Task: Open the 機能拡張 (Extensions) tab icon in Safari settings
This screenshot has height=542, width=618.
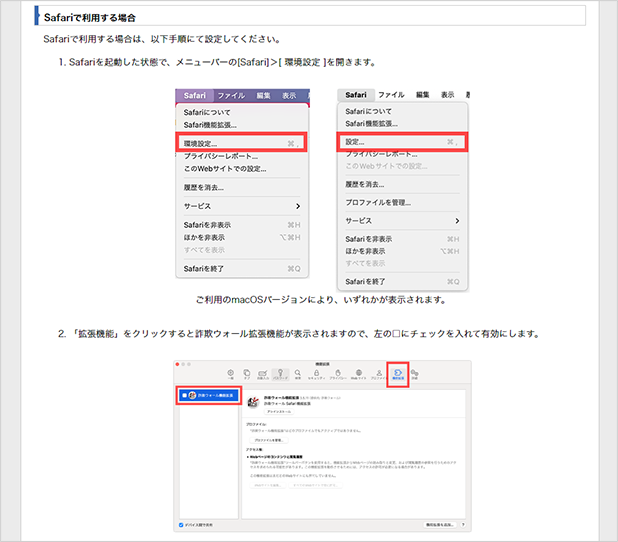Action: (x=398, y=374)
